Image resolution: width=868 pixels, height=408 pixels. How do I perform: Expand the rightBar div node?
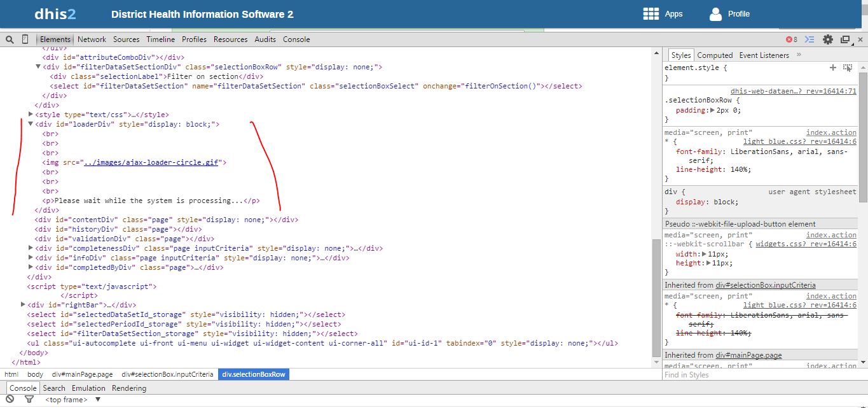tap(24, 305)
